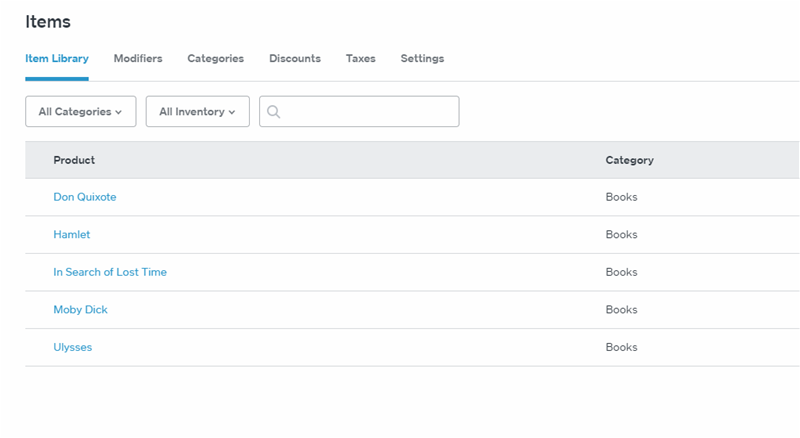Select the Discounts tab

pos(295,59)
